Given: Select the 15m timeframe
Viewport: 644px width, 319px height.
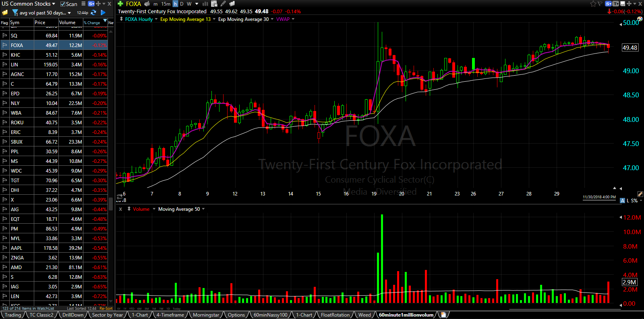Looking at the screenshot, I should [x=166, y=4].
